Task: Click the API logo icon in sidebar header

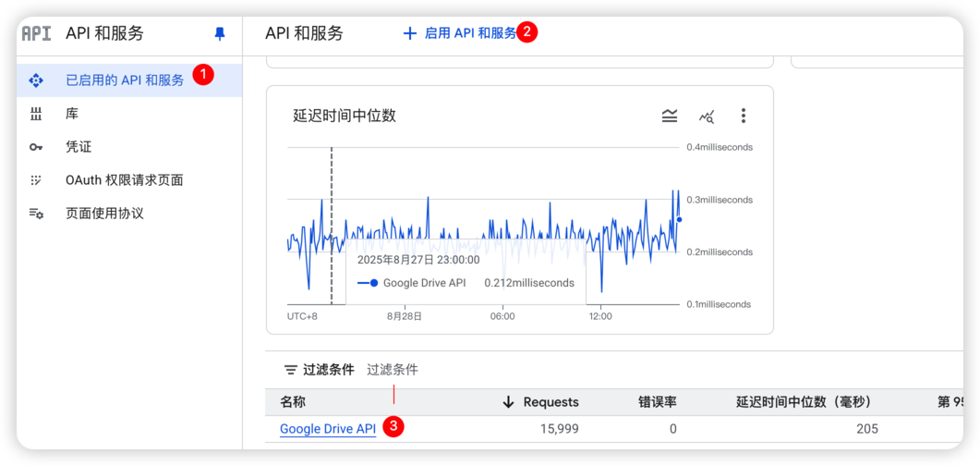Action: point(36,34)
